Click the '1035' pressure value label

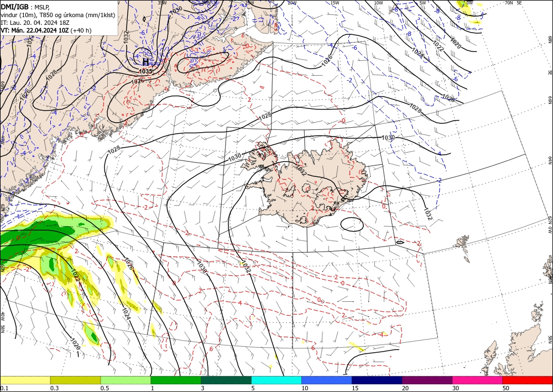click(x=145, y=71)
